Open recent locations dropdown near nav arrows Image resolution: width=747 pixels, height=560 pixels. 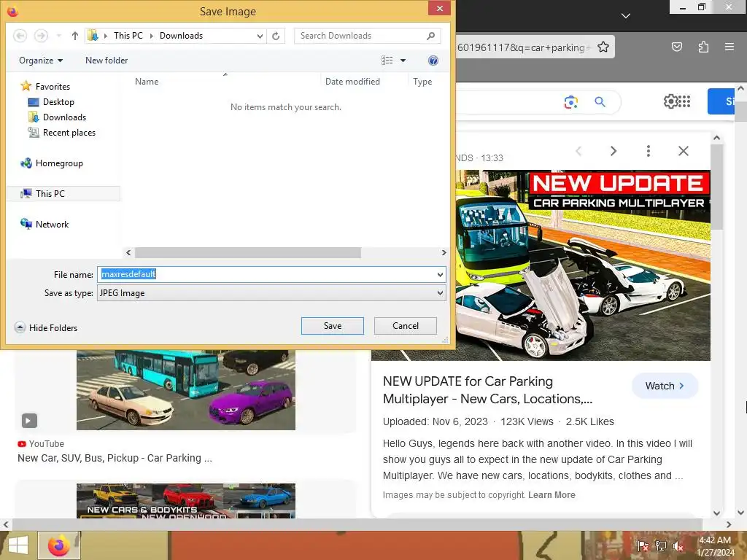click(x=58, y=36)
